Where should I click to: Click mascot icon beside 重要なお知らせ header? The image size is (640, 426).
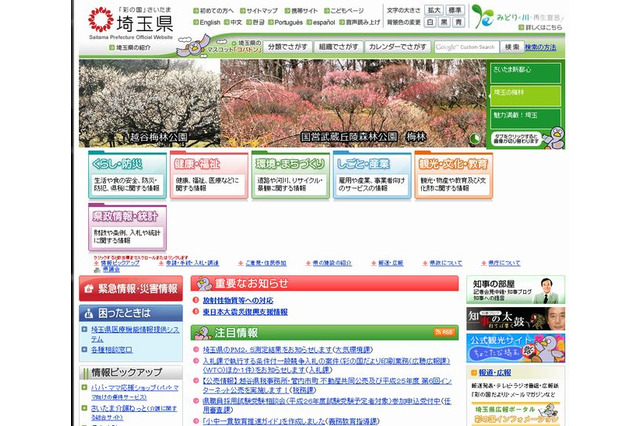pos(204,283)
